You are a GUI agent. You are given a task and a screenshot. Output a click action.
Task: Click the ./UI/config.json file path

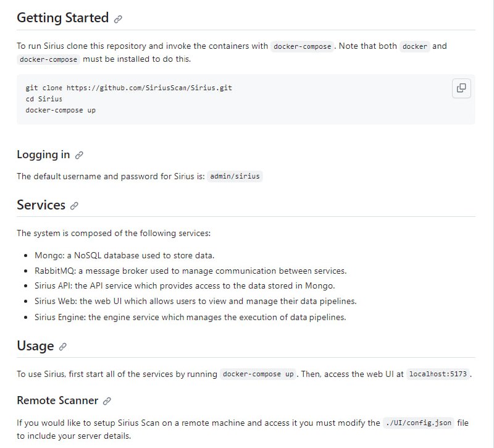(419, 423)
